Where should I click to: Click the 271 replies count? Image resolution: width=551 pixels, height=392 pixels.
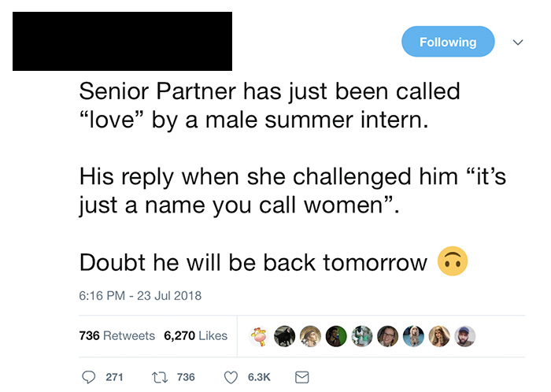point(115,377)
